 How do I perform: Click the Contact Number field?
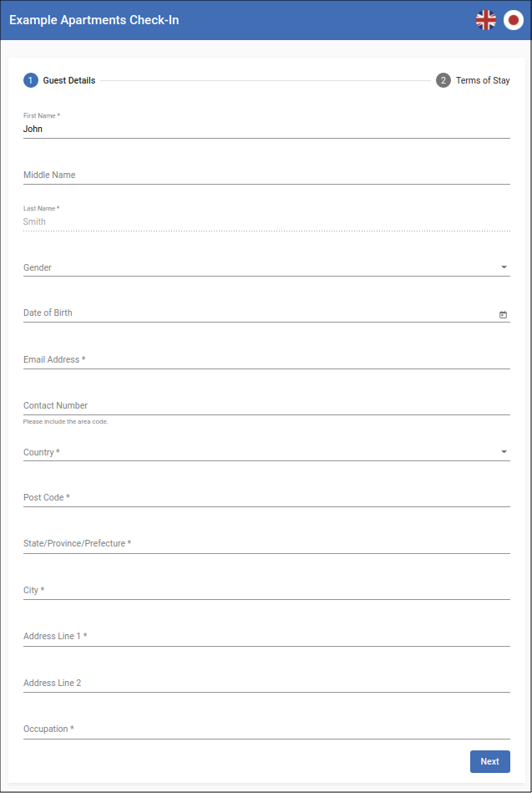tap(266, 405)
